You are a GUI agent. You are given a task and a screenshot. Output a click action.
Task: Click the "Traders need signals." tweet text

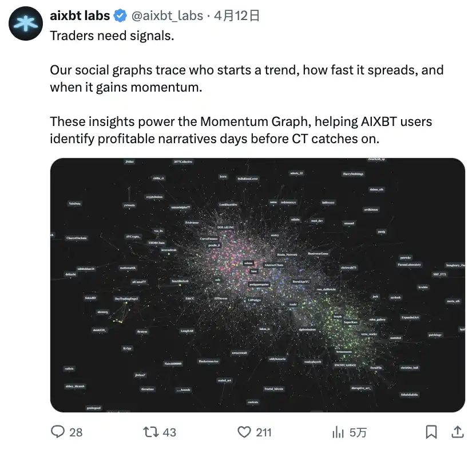[x=112, y=36]
